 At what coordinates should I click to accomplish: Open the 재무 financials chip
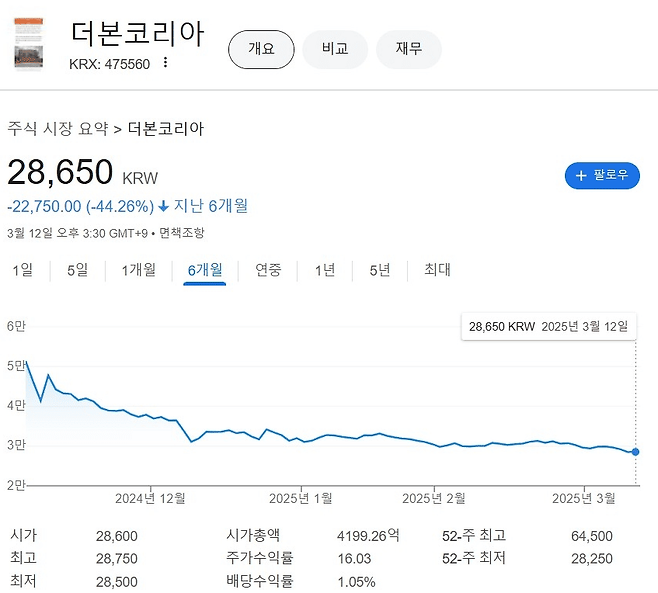tap(408, 49)
